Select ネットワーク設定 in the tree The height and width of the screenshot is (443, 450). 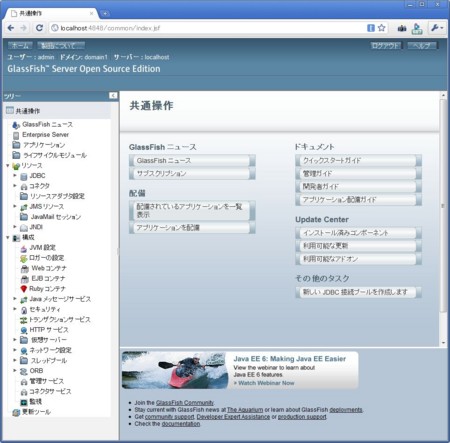[x=51, y=350]
